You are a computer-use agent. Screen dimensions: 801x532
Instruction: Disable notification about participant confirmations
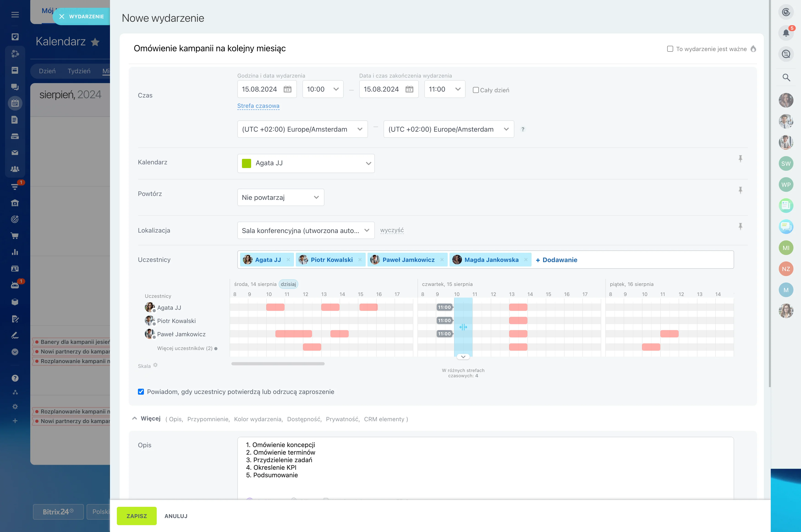(x=141, y=391)
